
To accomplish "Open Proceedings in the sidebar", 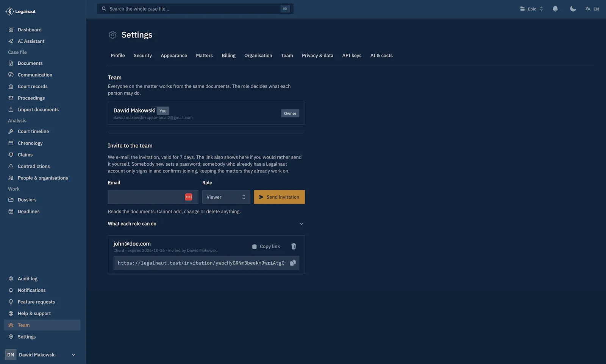I will [x=42, y=98].
